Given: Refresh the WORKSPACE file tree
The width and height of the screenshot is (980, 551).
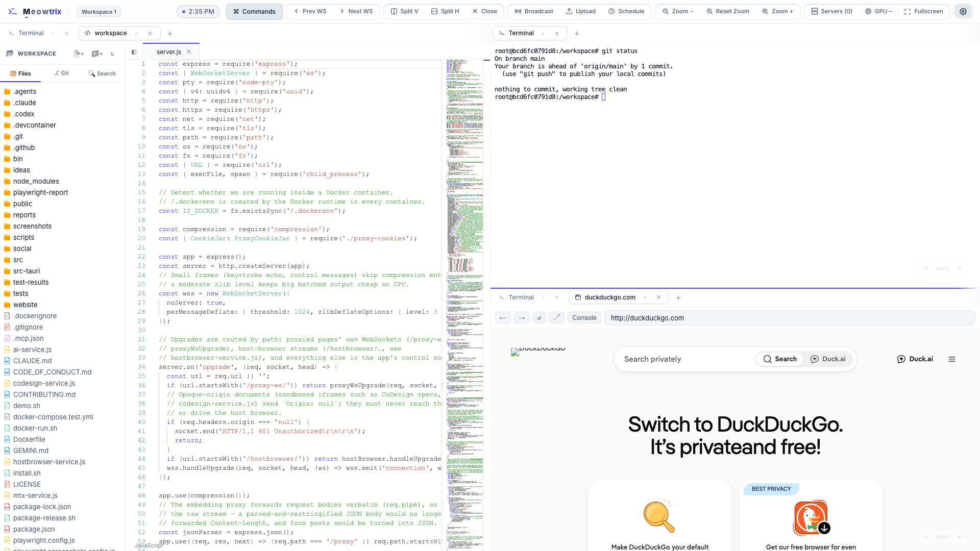Looking at the screenshot, I should (x=113, y=54).
